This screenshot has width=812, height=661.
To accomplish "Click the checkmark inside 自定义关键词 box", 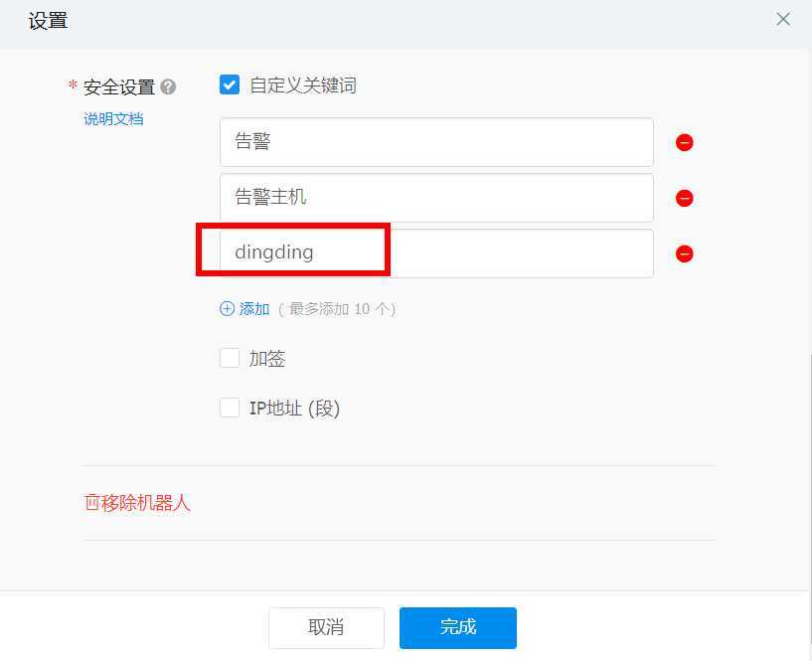I will pyautogui.click(x=230, y=84).
